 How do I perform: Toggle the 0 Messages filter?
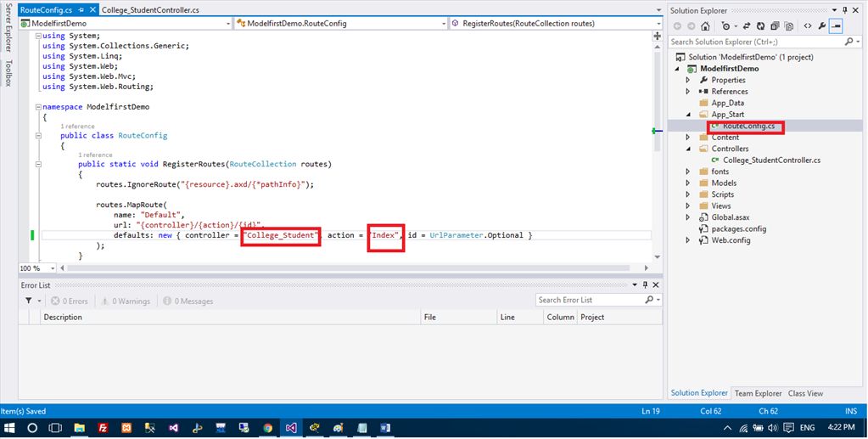pos(188,301)
